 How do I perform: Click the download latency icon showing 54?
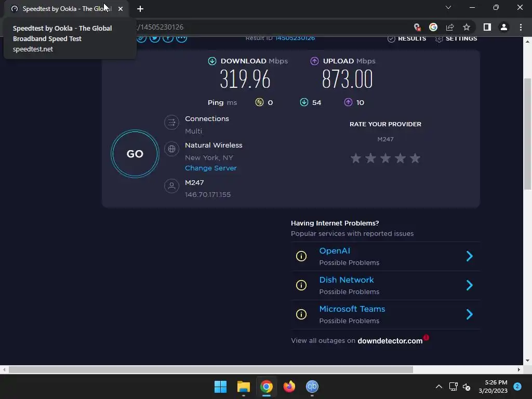point(304,102)
